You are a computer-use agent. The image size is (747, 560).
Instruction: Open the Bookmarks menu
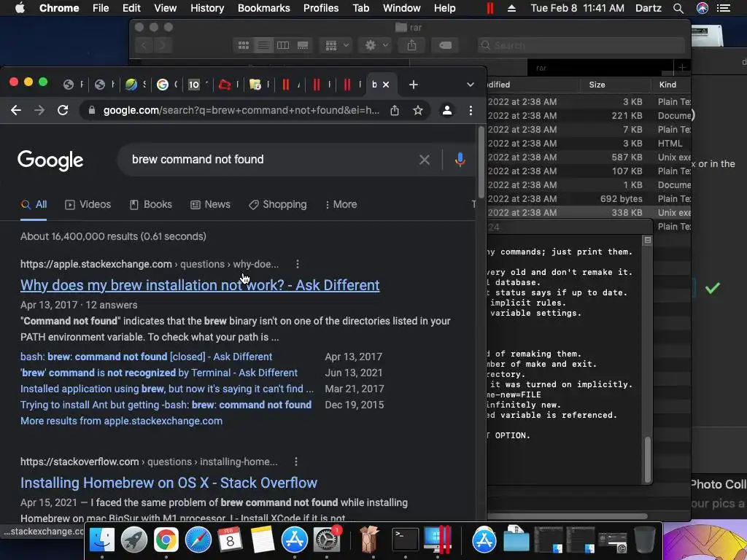coord(263,8)
